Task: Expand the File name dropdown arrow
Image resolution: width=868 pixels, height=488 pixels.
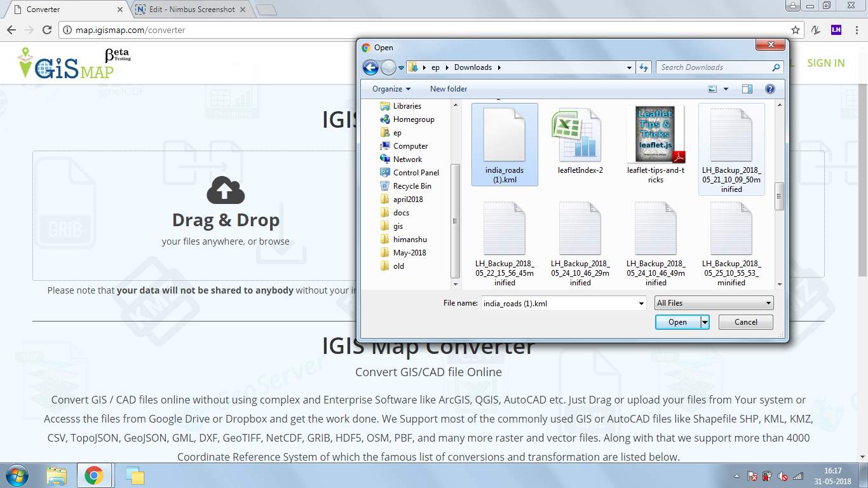Action: pos(641,304)
